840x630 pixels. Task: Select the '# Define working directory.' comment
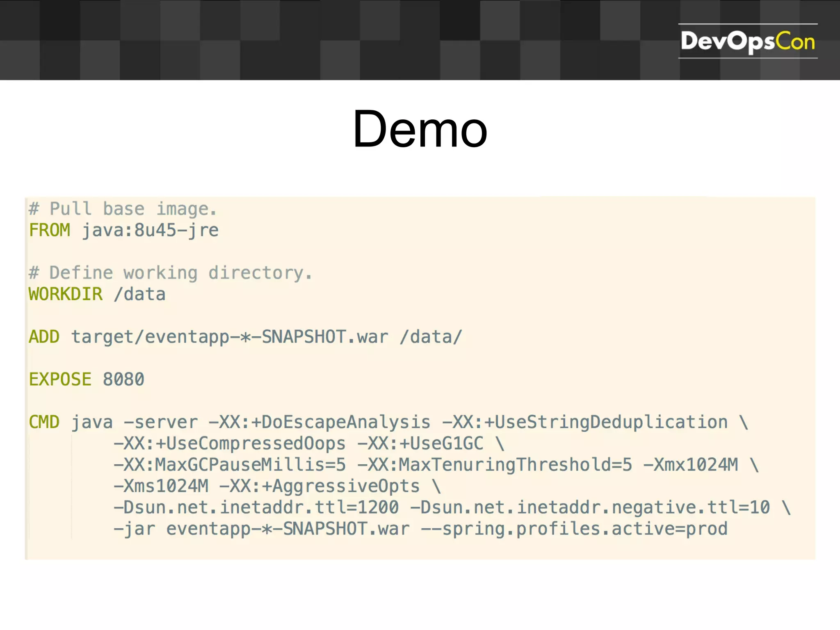[x=171, y=273]
